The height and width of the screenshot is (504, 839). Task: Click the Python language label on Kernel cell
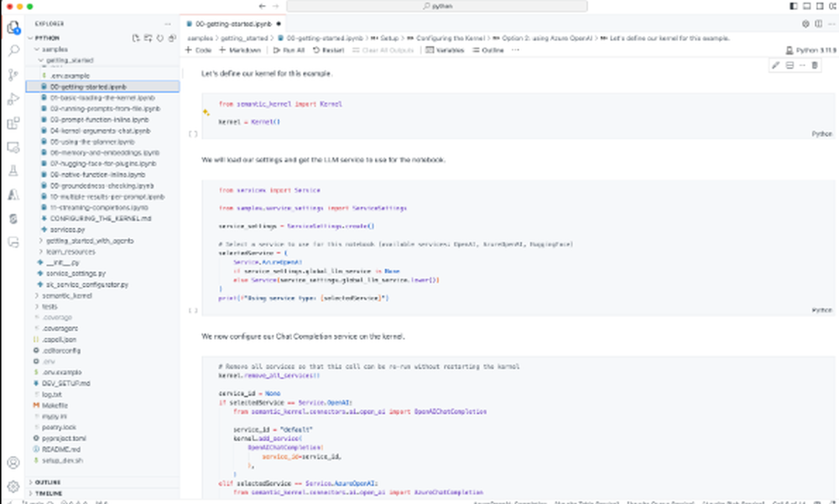click(822, 134)
